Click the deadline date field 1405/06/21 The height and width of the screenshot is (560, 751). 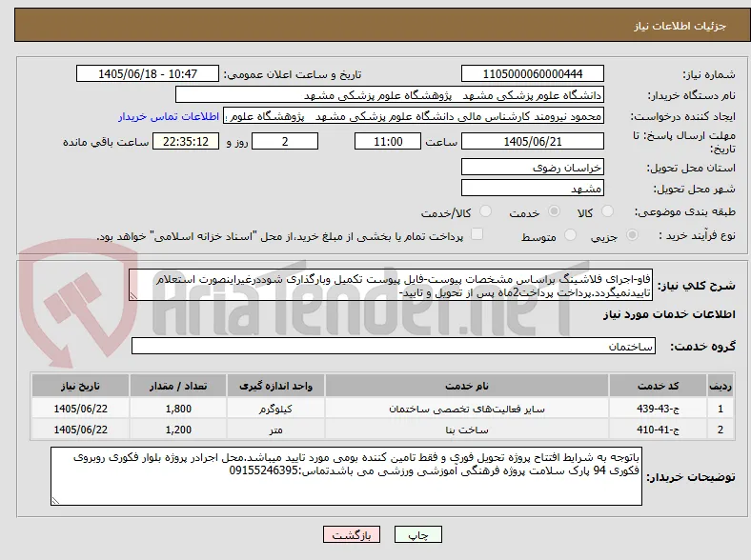tap(532, 141)
